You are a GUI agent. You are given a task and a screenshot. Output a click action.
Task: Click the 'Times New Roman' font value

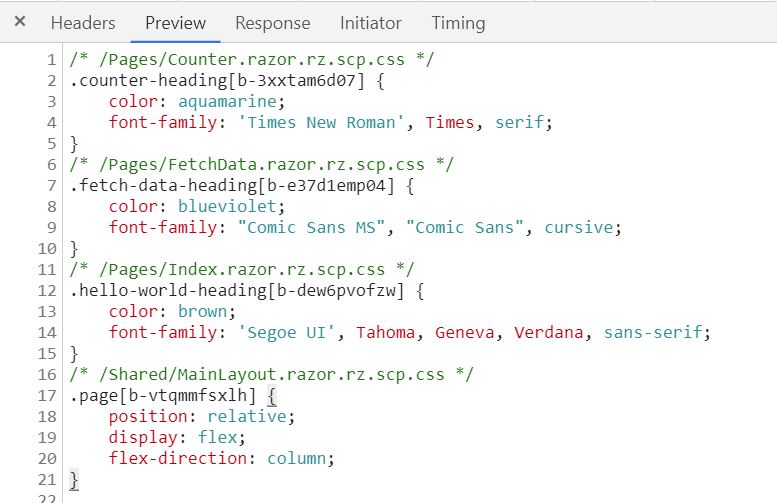pyautogui.click(x=321, y=122)
